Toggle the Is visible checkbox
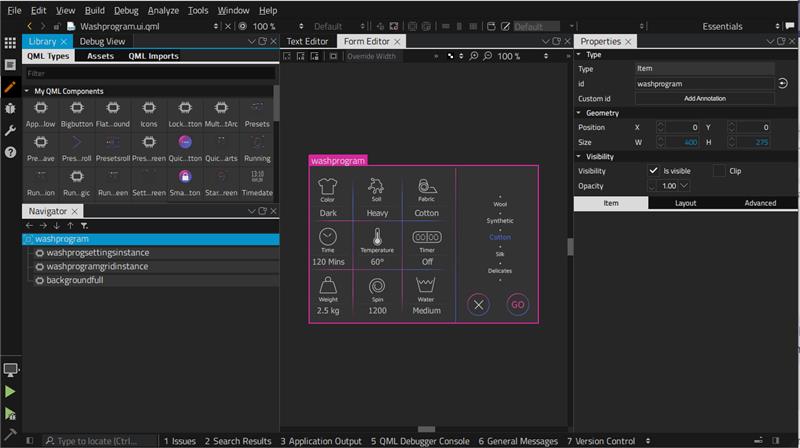This screenshot has height=448, width=800. [654, 171]
